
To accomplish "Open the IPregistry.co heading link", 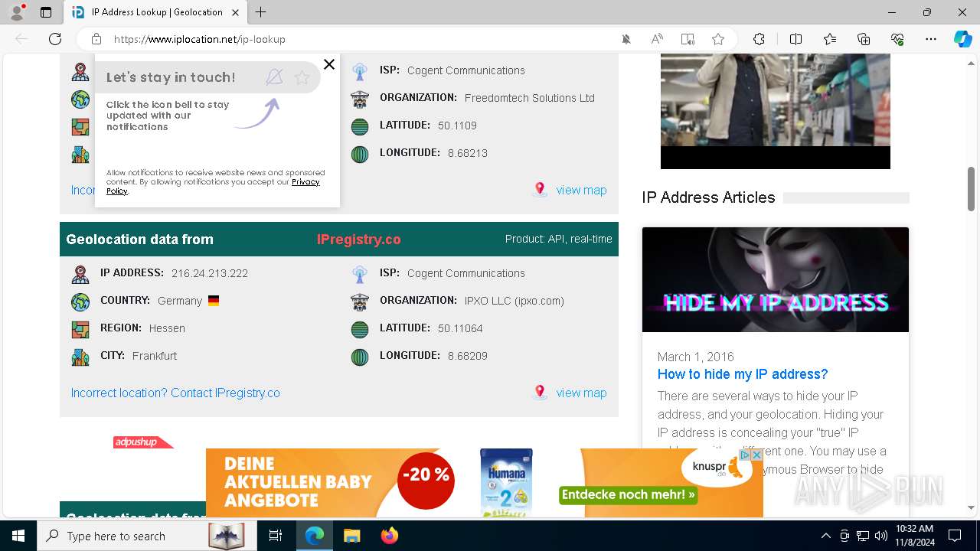I will pyautogui.click(x=359, y=240).
